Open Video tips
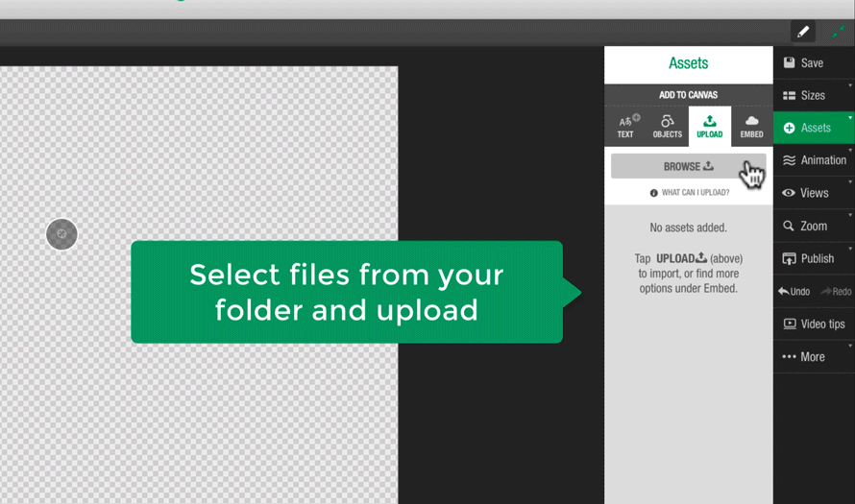 pos(814,324)
